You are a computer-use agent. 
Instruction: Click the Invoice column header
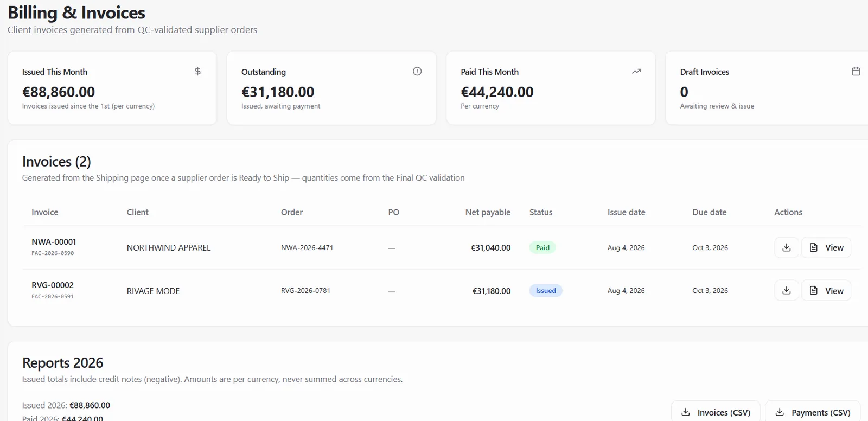44,212
